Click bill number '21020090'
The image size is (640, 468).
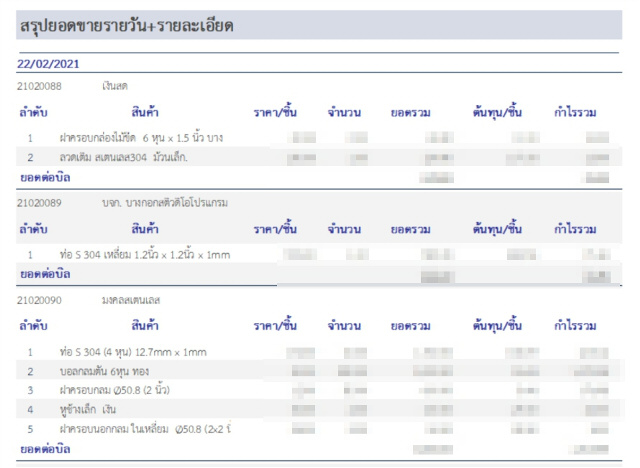click(39, 300)
